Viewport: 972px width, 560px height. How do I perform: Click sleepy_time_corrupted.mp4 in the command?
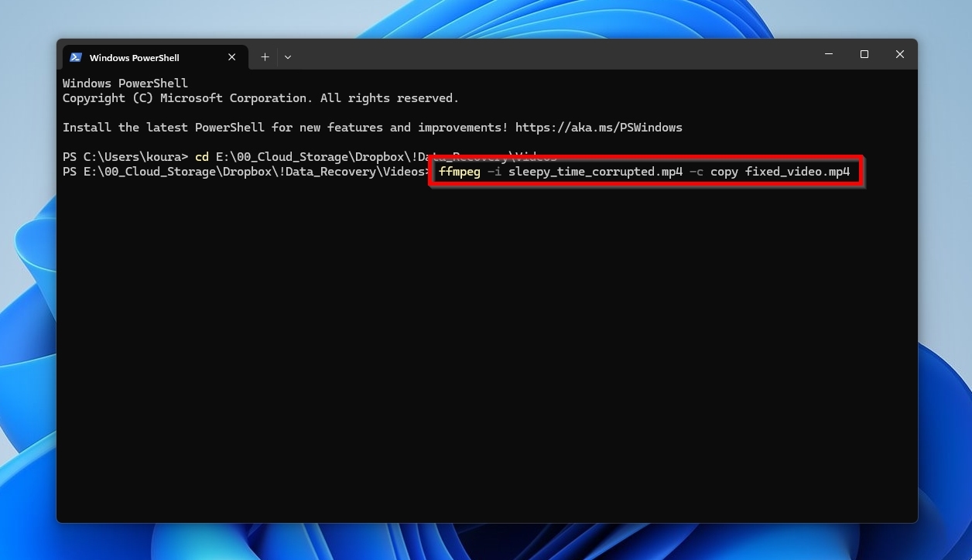tap(595, 172)
